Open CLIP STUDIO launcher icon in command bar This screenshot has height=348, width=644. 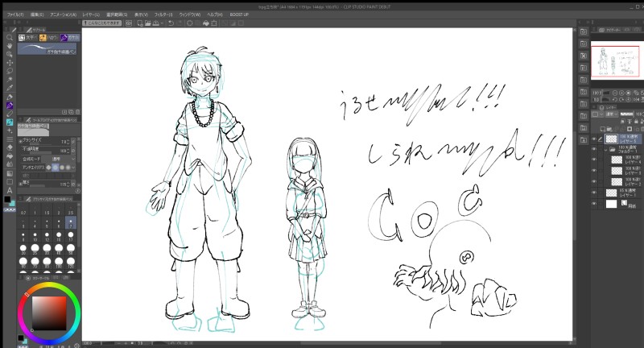[x=129, y=23]
